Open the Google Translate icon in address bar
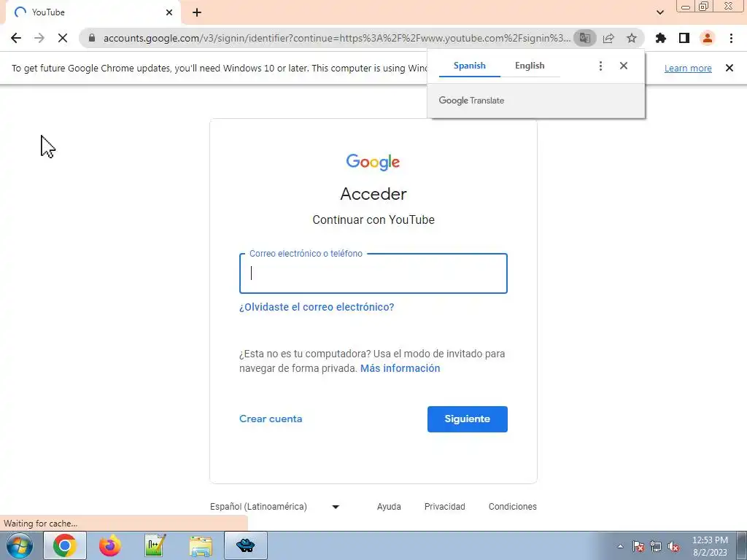This screenshot has height=560, width=747. pos(584,38)
